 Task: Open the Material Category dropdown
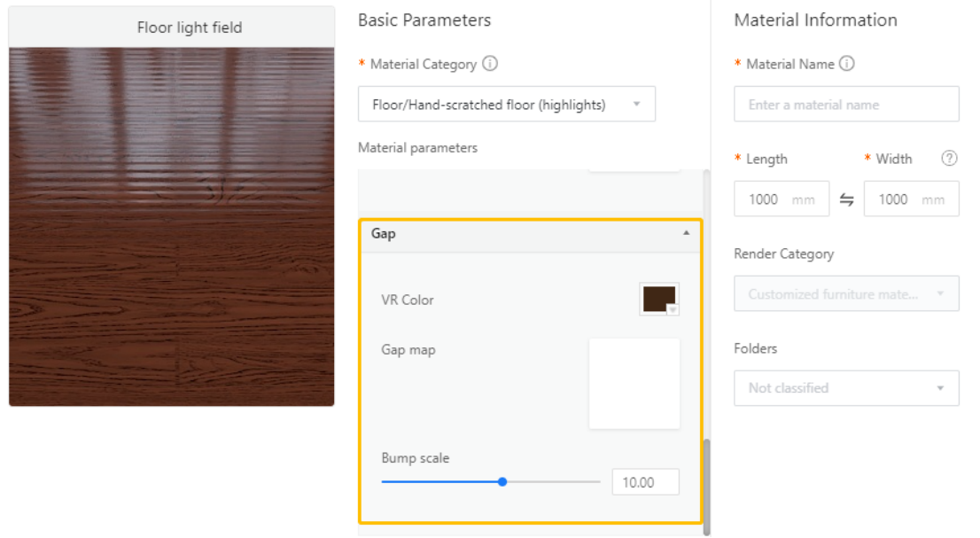(x=506, y=105)
